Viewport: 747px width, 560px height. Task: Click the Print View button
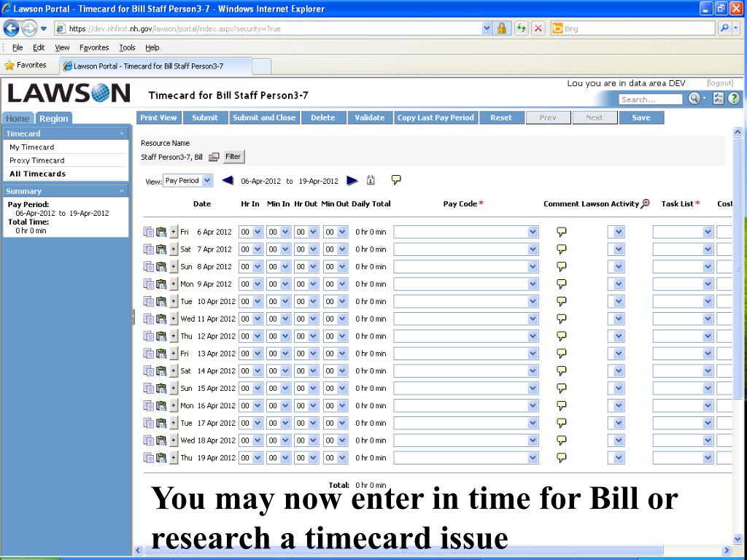coord(158,117)
